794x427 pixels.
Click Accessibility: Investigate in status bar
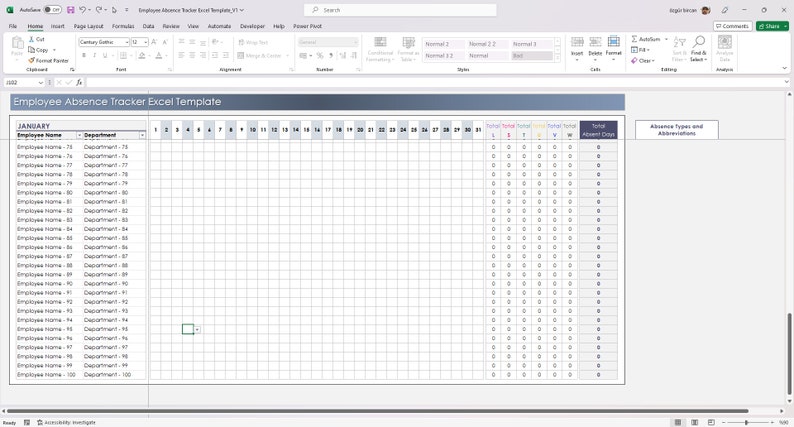tap(66, 422)
